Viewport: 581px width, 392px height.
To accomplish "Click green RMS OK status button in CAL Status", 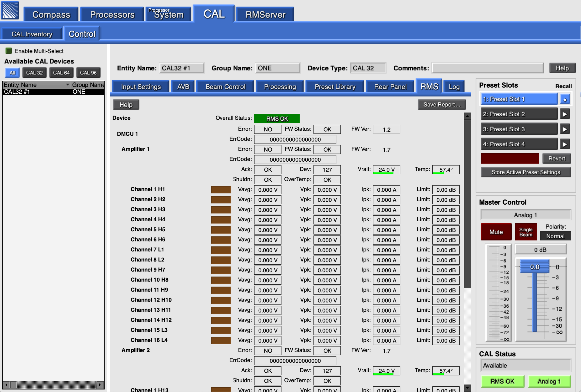I will pos(502,382).
